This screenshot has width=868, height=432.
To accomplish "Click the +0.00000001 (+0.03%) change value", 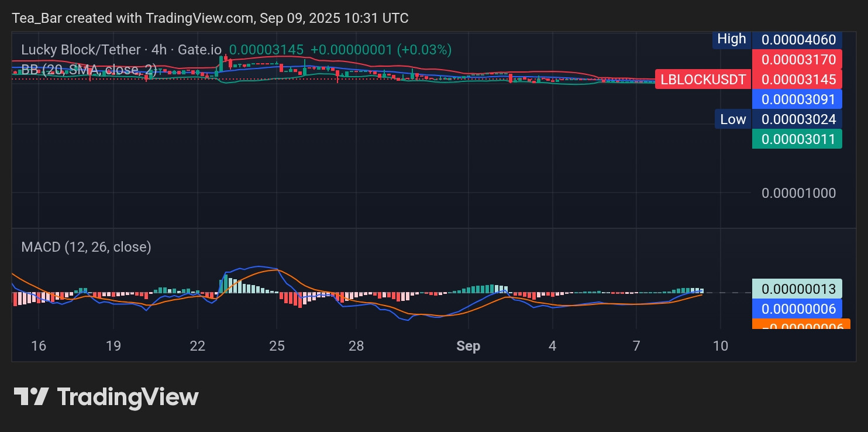I will click(x=381, y=50).
